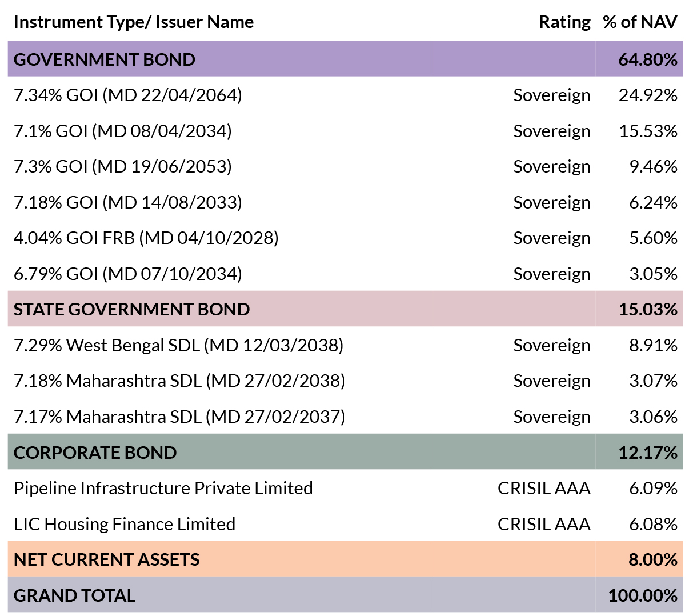Click Sovereign rating for 7.18% Maharashtra SDL
Viewport: 689px width, 616px height.
point(552,381)
